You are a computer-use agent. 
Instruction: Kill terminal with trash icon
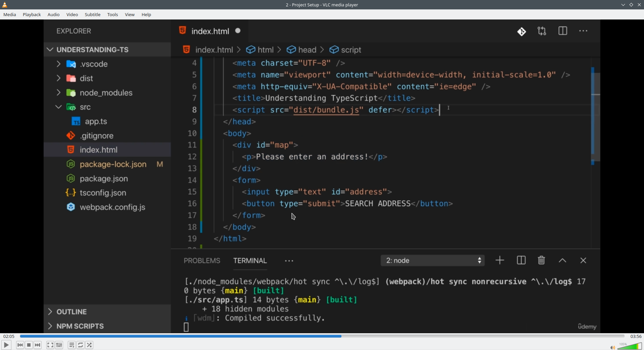click(541, 260)
